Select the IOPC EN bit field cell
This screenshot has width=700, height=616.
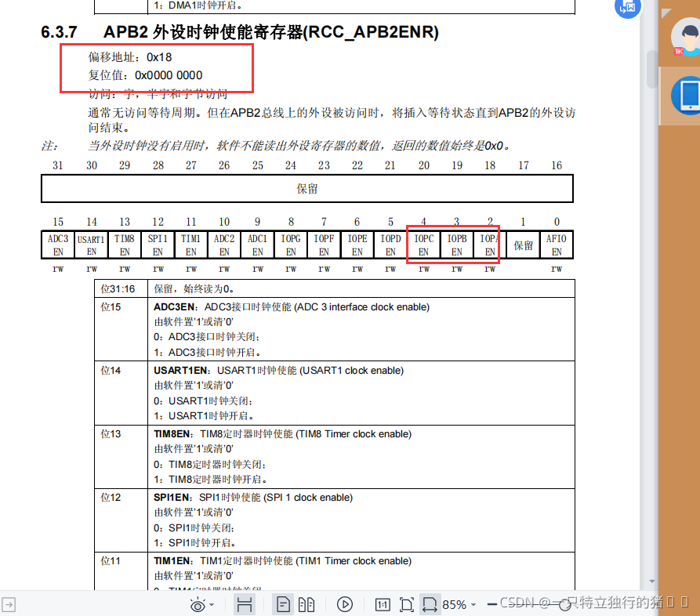(423, 244)
